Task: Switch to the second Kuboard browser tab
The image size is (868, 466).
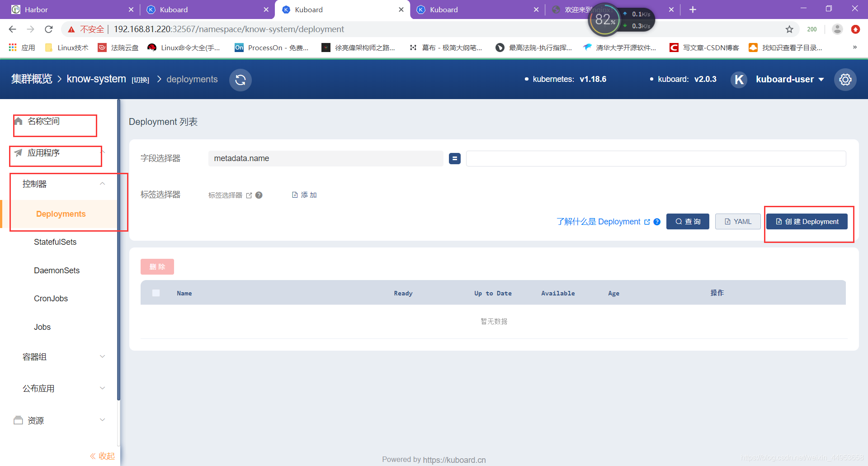Action: tap(342, 10)
